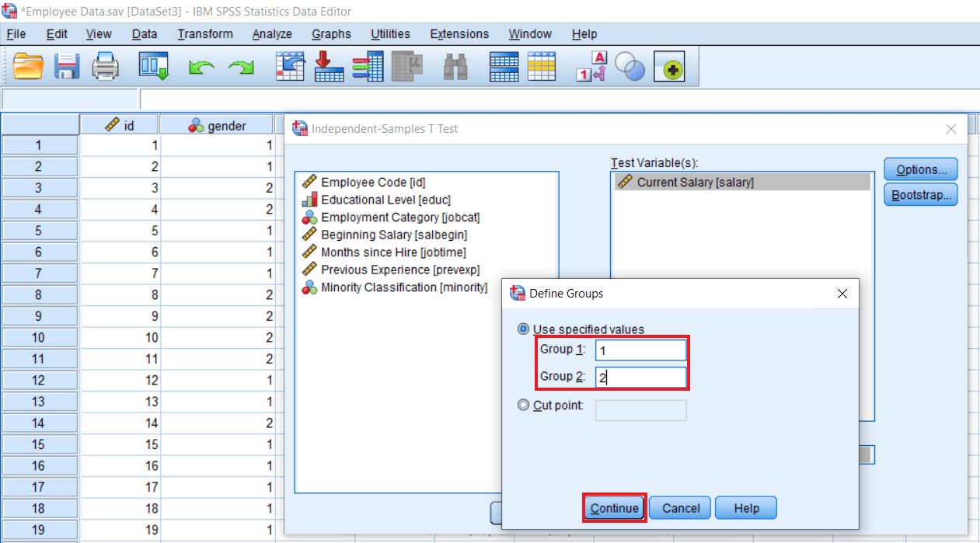The image size is (980, 543).
Task: Close the Define Groups dialog
Action: tap(842, 294)
